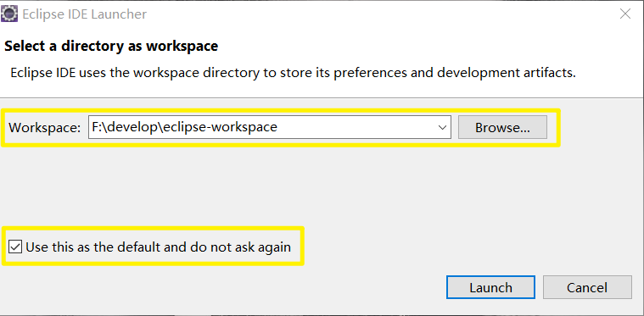The height and width of the screenshot is (316, 644).
Task: Click the 'Workspace:' field label
Action: (45, 127)
